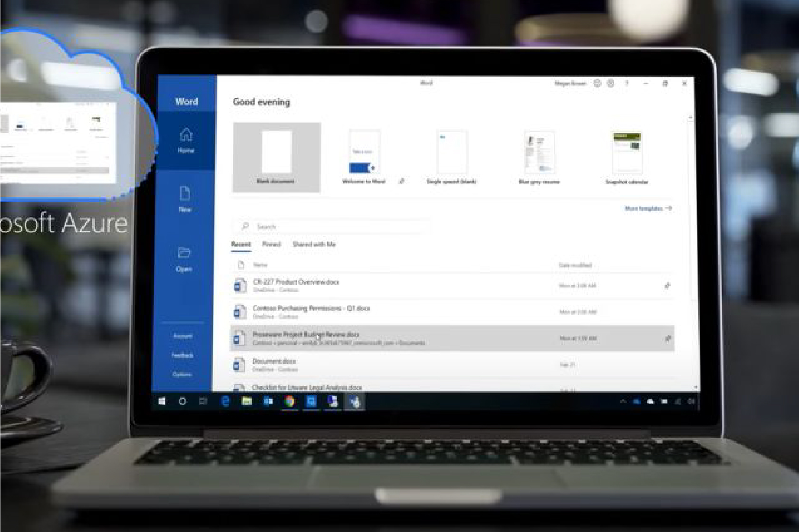
Task: Open Outlook from the taskbar
Action: click(x=268, y=401)
